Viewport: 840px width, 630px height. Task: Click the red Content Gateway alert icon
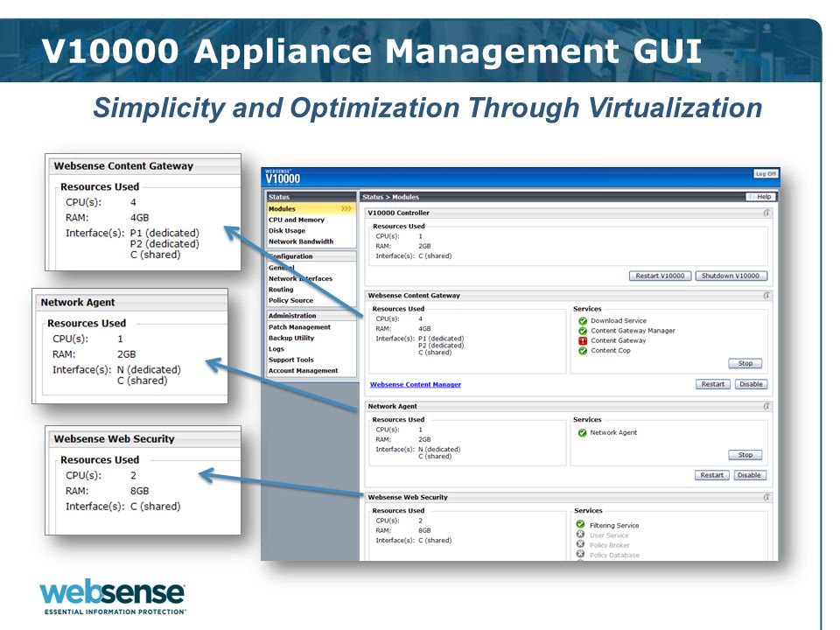tap(583, 340)
